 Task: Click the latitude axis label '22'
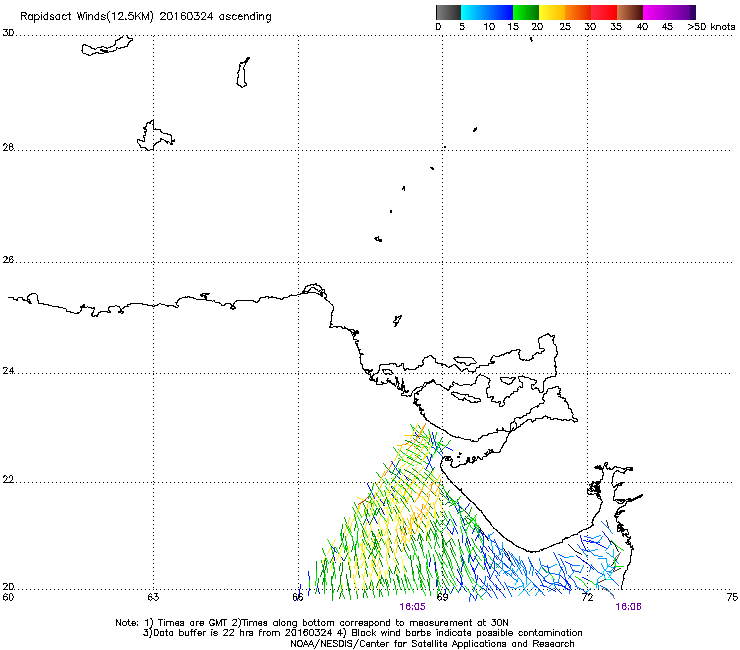8,480
